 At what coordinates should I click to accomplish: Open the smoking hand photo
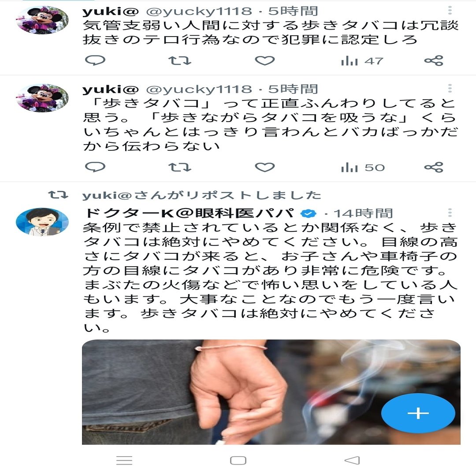(271, 392)
